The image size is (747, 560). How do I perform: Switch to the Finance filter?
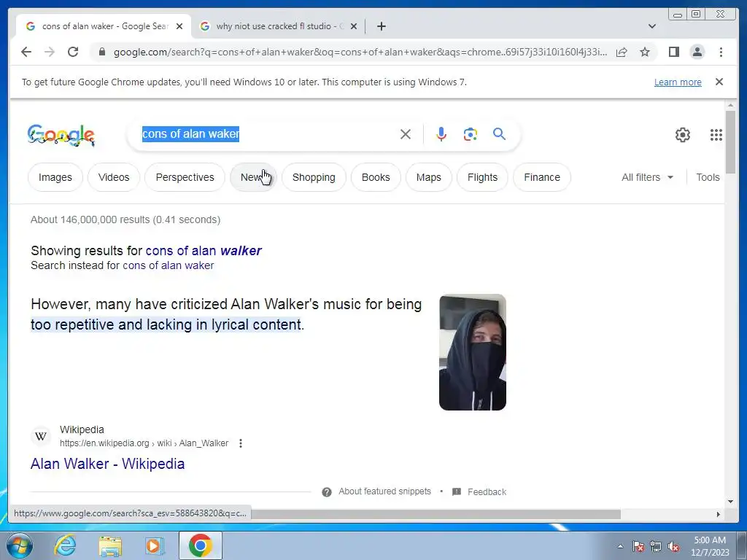[x=542, y=177]
